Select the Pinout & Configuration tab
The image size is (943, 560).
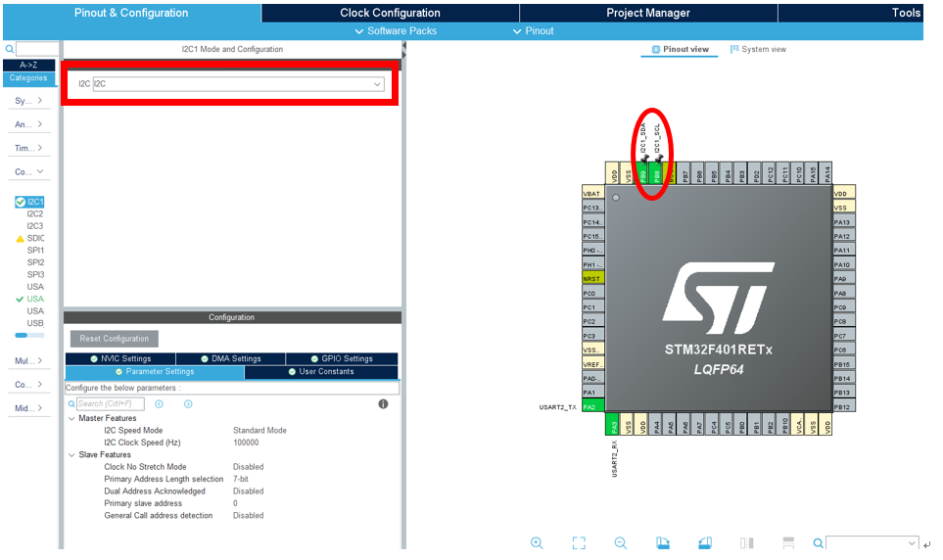coord(132,13)
